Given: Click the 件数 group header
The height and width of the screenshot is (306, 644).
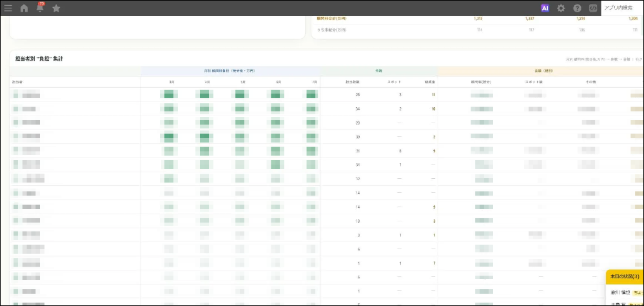Looking at the screenshot, I should [379, 71].
